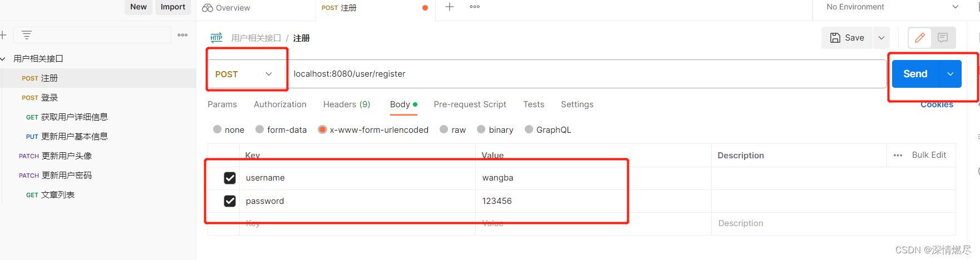Image resolution: width=980 pixels, height=260 pixels.
Task: Click the New button
Action: pos(139,7)
